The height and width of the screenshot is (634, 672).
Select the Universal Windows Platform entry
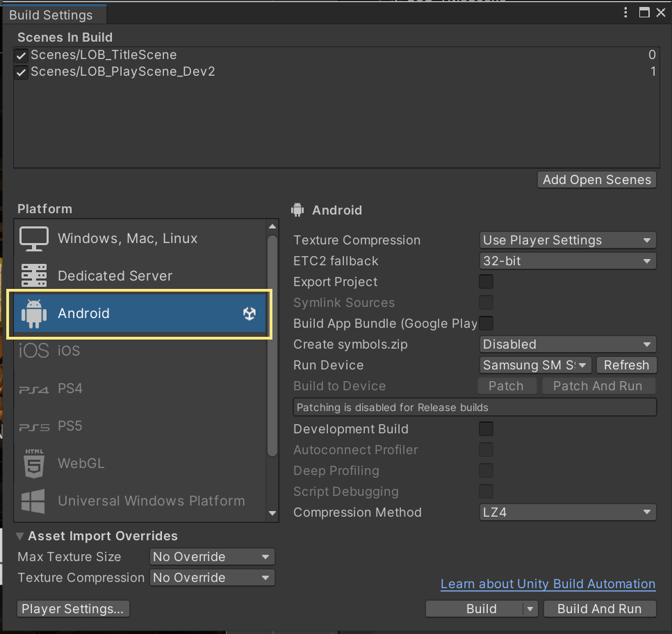click(140, 501)
